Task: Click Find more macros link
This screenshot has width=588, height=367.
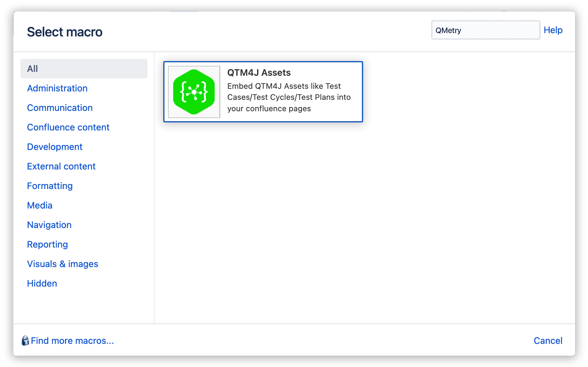Action: (x=72, y=341)
